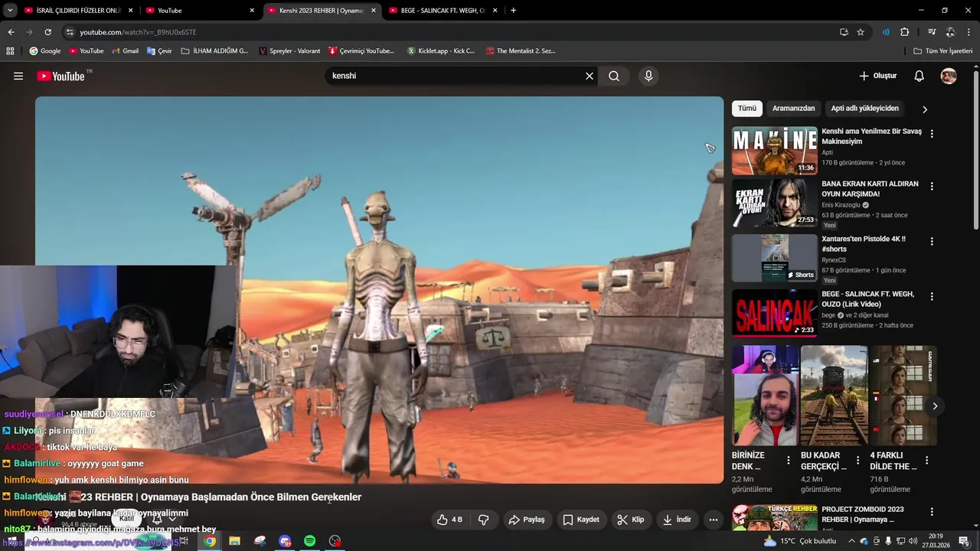This screenshot has width=980, height=551.
Task: Install app icon in address bar
Action: 844,32
